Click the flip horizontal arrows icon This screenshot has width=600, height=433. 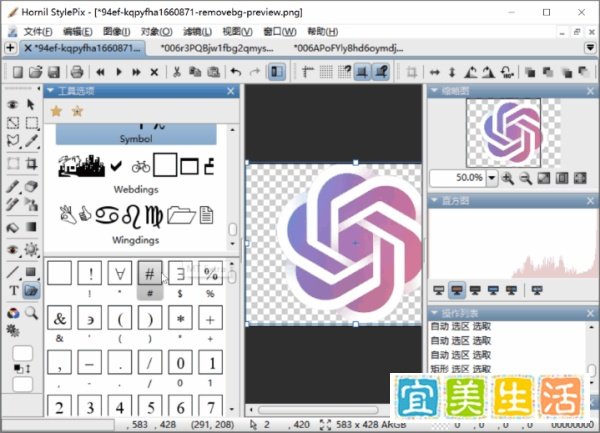pyautogui.click(x=435, y=72)
